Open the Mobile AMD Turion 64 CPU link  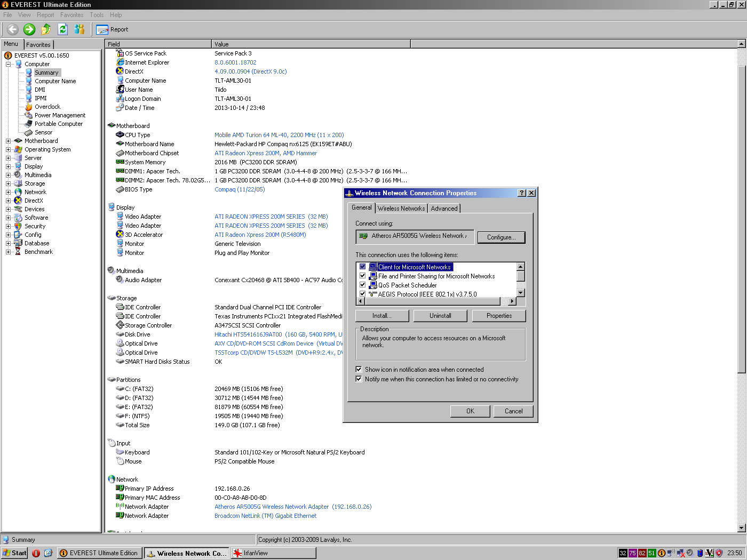tap(279, 135)
